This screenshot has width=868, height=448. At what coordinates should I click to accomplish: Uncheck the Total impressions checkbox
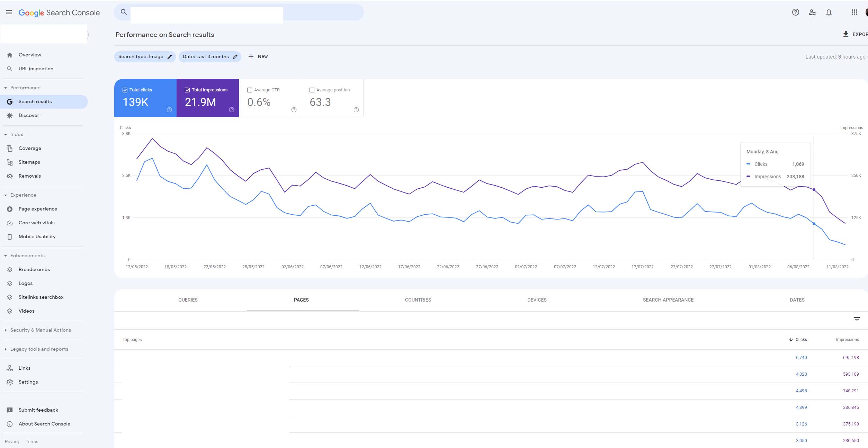pos(187,90)
